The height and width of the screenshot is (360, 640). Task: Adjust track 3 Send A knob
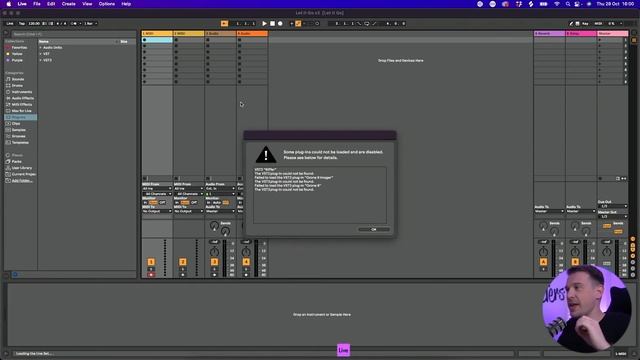coord(214,225)
